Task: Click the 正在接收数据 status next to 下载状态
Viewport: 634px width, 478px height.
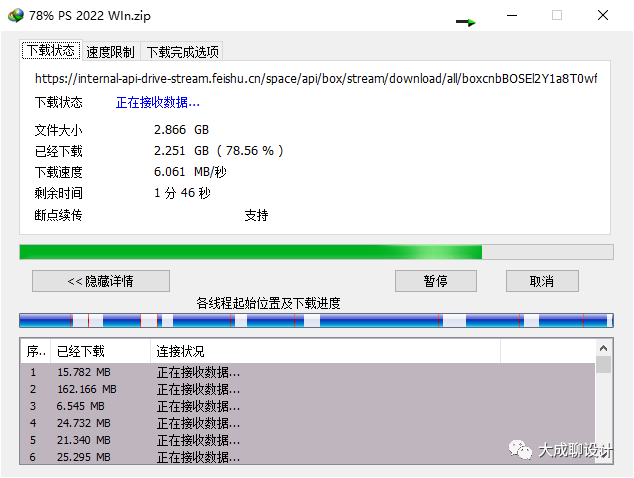Action: (x=158, y=102)
